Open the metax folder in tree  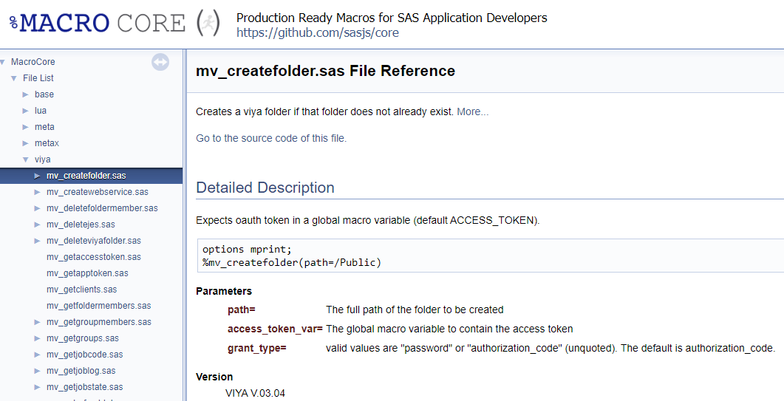click(47, 143)
